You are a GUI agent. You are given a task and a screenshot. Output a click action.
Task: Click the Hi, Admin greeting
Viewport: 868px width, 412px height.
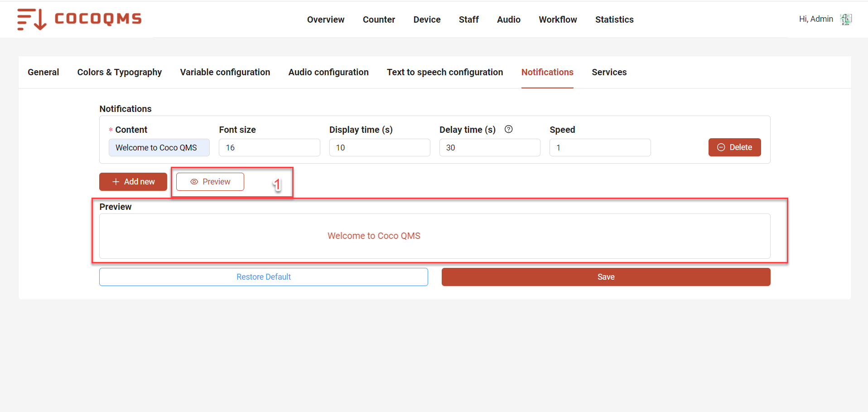coord(816,19)
